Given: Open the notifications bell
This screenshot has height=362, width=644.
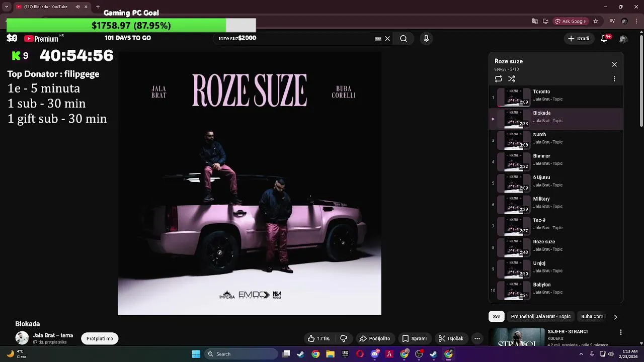Looking at the screenshot, I should (605, 39).
